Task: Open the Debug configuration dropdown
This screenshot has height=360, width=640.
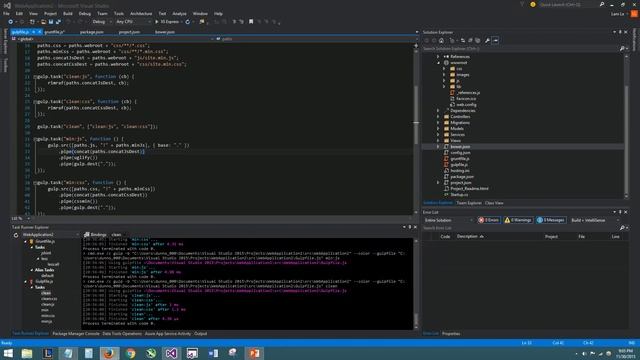Action: point(101,22)
